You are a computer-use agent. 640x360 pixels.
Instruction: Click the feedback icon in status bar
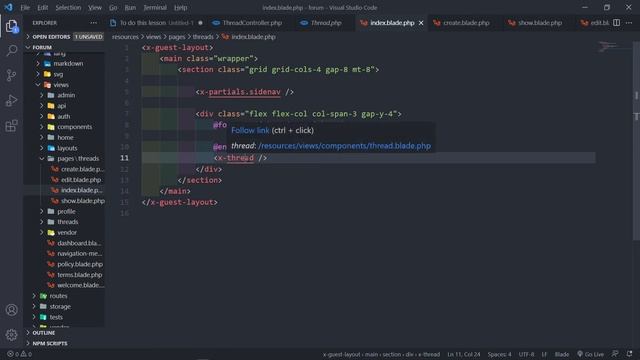coord(615,354)
